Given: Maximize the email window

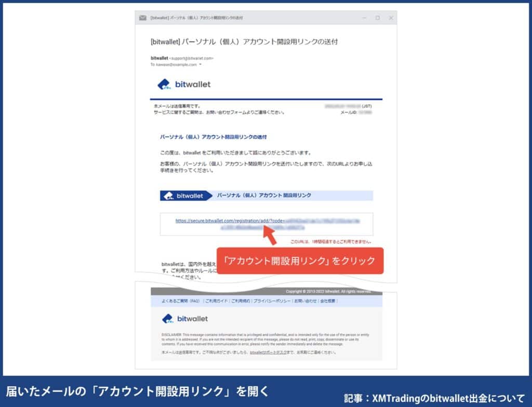Looking at the screenshot, I should coord(378,18).
